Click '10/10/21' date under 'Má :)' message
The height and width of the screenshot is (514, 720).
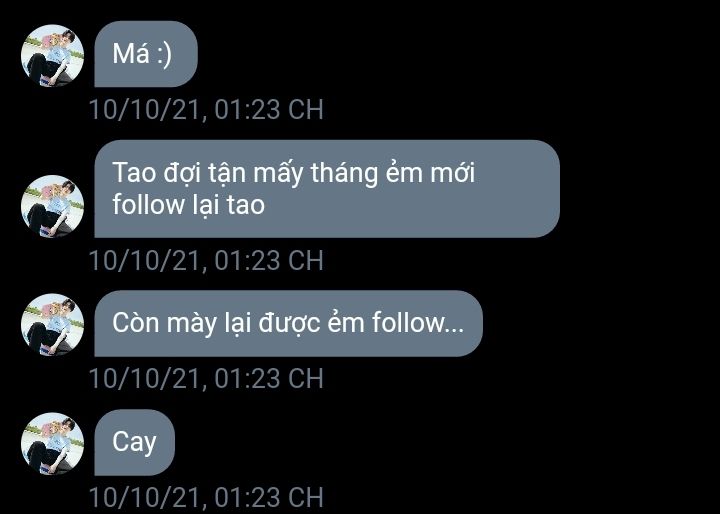145,110
